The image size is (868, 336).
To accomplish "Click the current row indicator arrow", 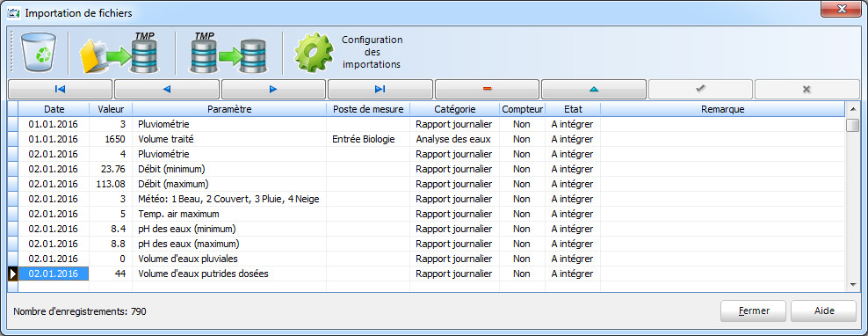I will tap(12, 274).
